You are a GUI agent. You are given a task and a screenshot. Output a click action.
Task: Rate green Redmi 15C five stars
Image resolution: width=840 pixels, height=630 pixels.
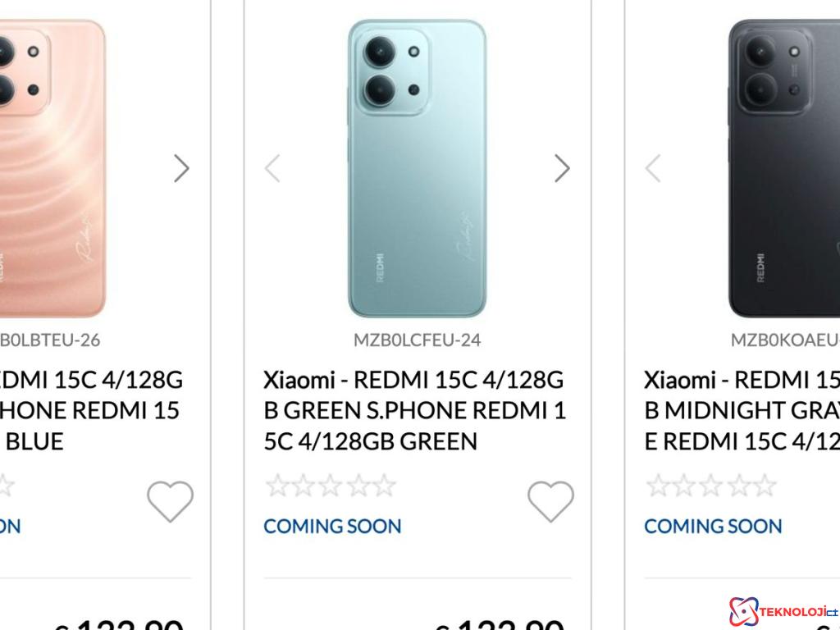(x=382, y=486)
